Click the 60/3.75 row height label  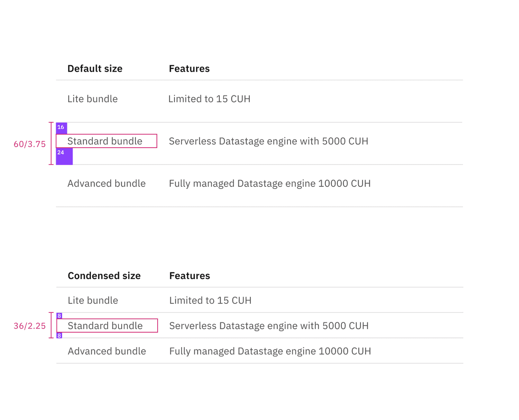coord(30,145)
